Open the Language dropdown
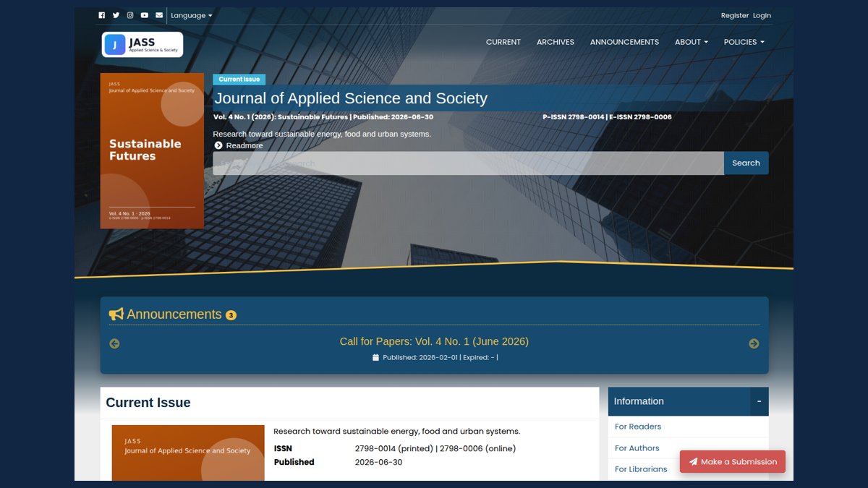The image size is (868, 488). 192,15
